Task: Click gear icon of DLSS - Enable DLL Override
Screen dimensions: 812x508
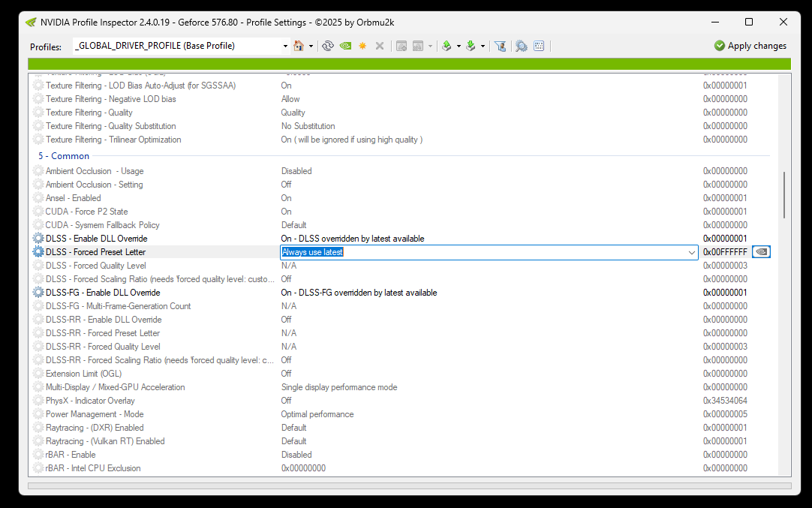Action: (38, 239)
